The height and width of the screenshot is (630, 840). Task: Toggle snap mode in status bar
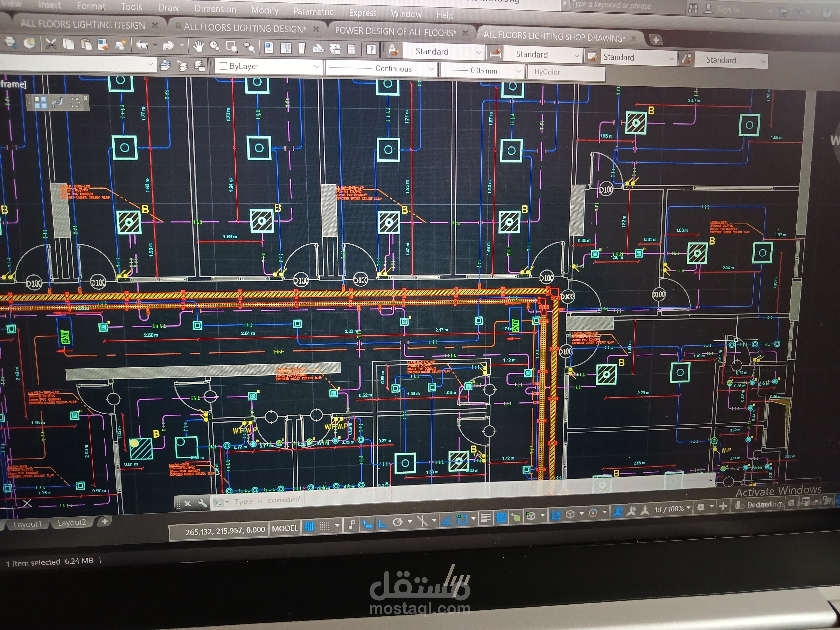pyautogui.click(x=325, y=526)
